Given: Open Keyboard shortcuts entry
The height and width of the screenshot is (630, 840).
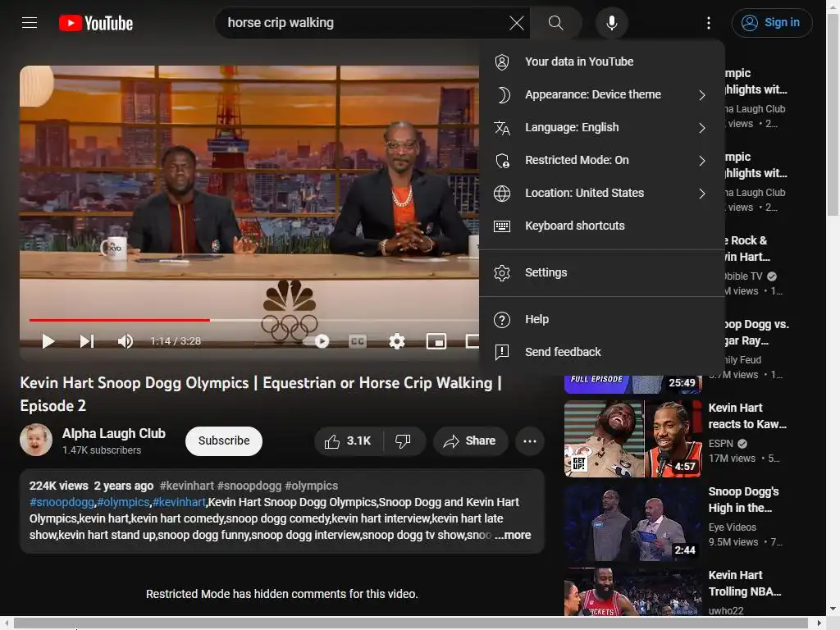Looking at the screenshot, I should tap(601, 226).
